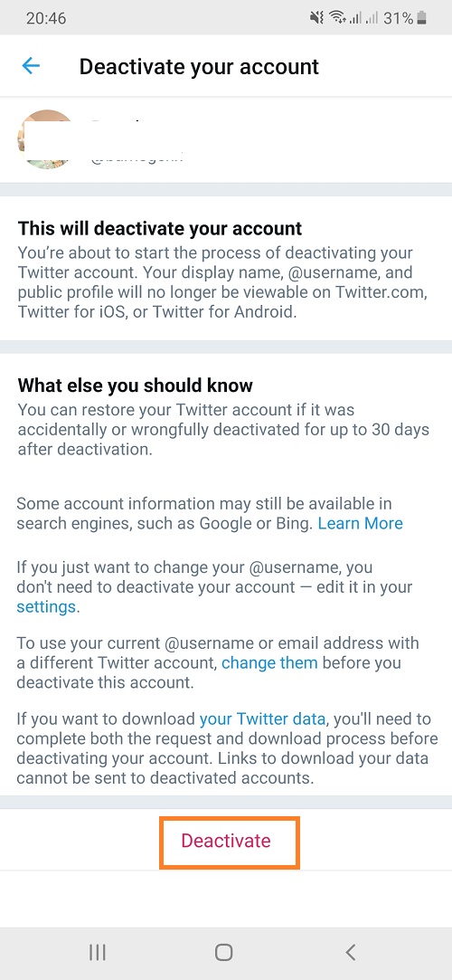
Task: Tap the muted sound status icon
Action: click(x=317, y=18)
